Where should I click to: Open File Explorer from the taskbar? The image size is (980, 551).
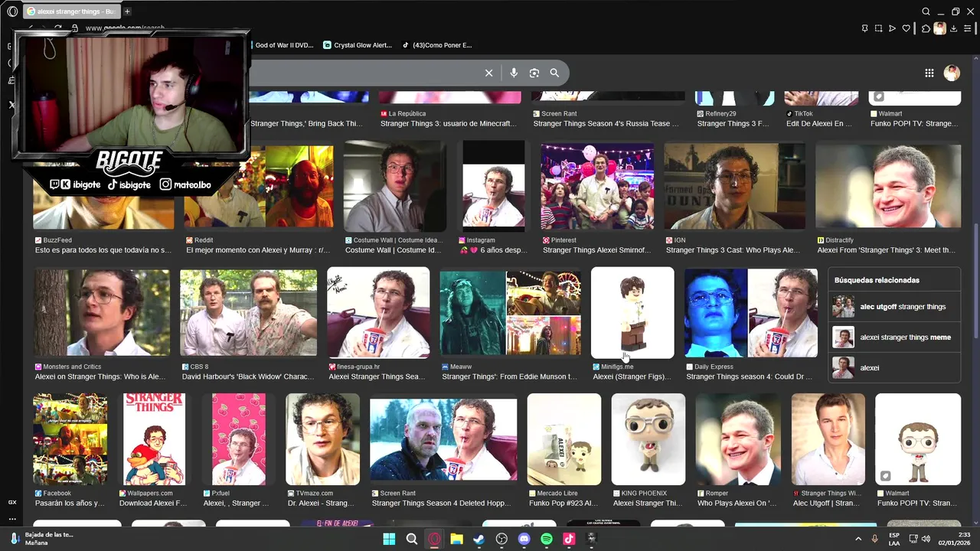coord(456,539)
